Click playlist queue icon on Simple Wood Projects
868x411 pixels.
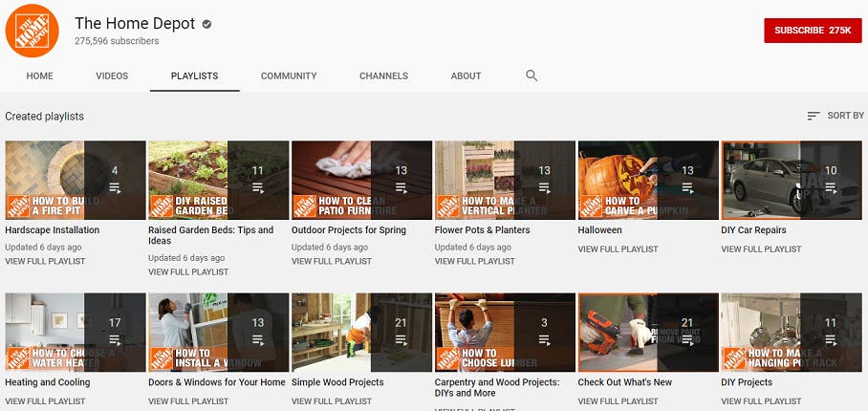point(401,339)
